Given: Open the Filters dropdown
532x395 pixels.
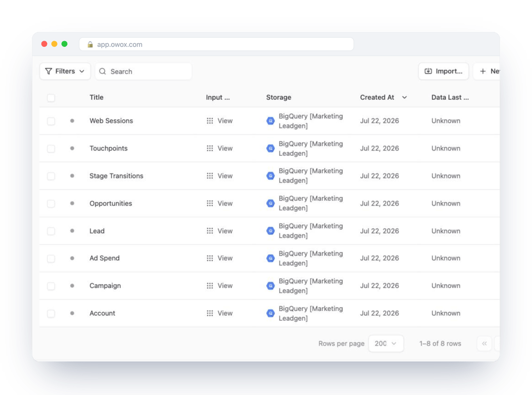Looking at the screenshot, I should click(65, 71).
